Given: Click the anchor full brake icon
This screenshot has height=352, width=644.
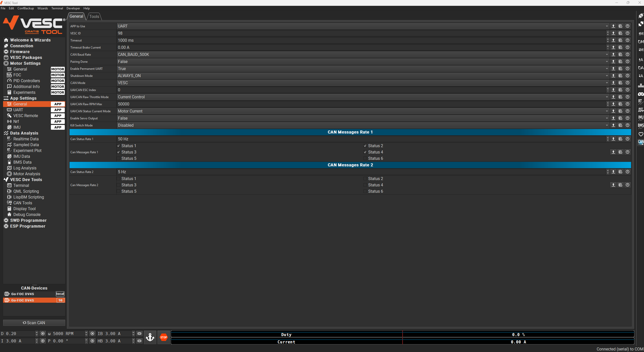Looking at the screenshot, I should click(150, 337).
